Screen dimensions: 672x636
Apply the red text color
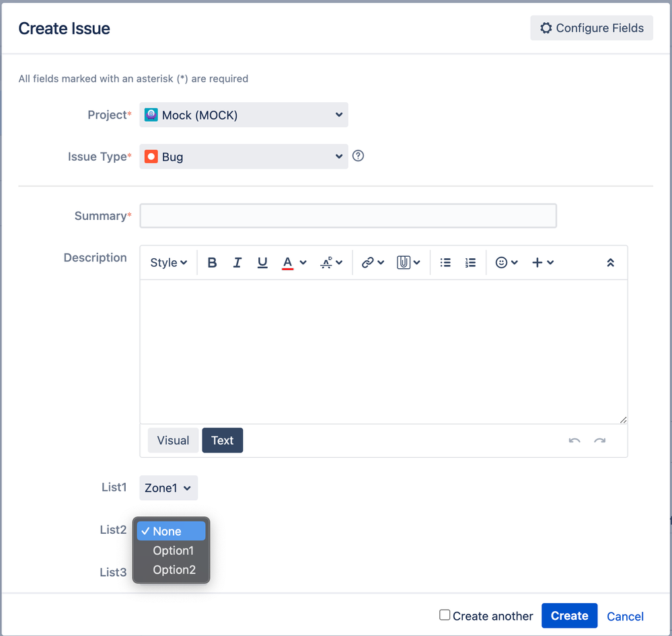[288, 263]
